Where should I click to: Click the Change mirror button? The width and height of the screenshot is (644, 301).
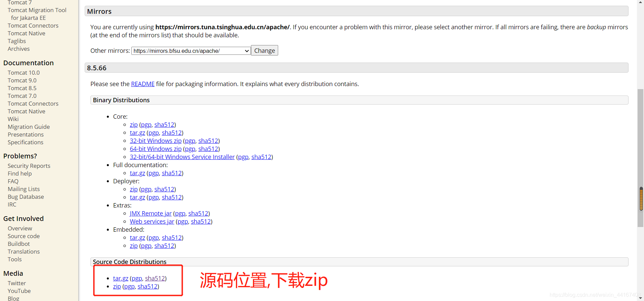coord(264,50)
